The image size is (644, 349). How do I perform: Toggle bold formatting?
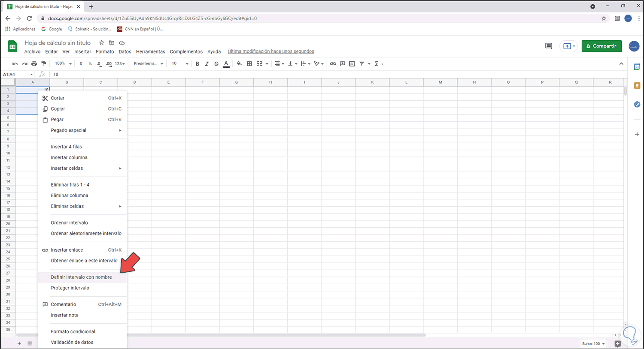[197, 63]
